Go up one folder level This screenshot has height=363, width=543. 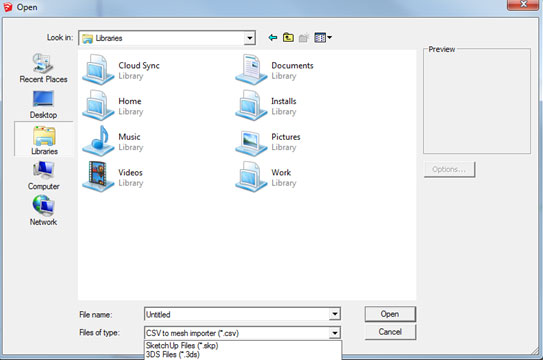click(x=288, y=37)
